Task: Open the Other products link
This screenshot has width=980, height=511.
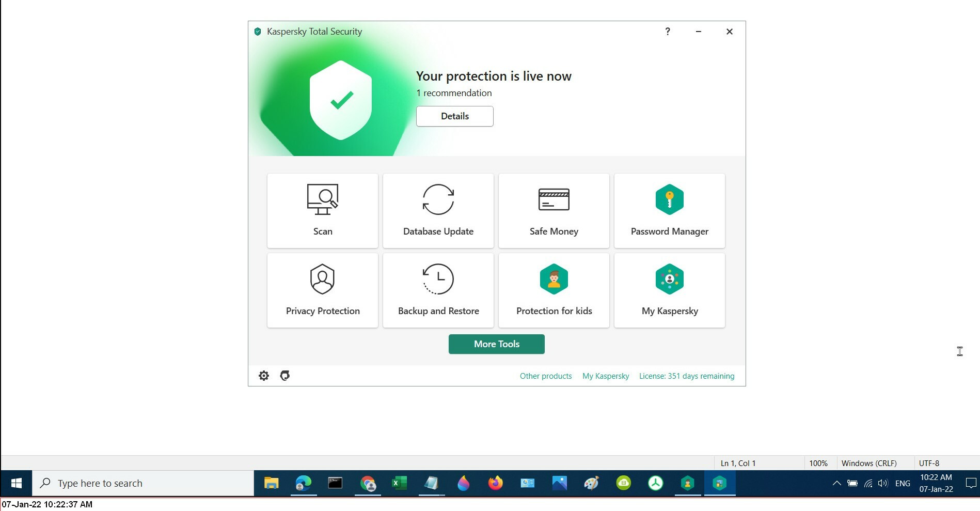Action: (x=546, y=376)
